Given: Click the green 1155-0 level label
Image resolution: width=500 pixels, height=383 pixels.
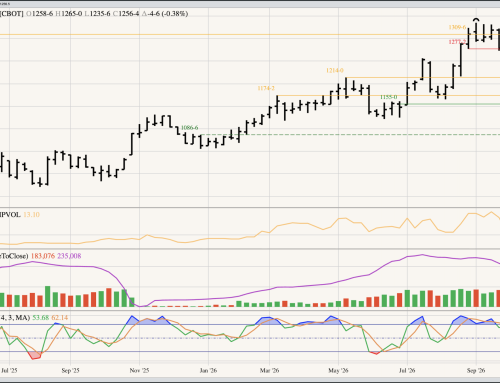Looking at the screenshot, I should [x=389, y=97].
